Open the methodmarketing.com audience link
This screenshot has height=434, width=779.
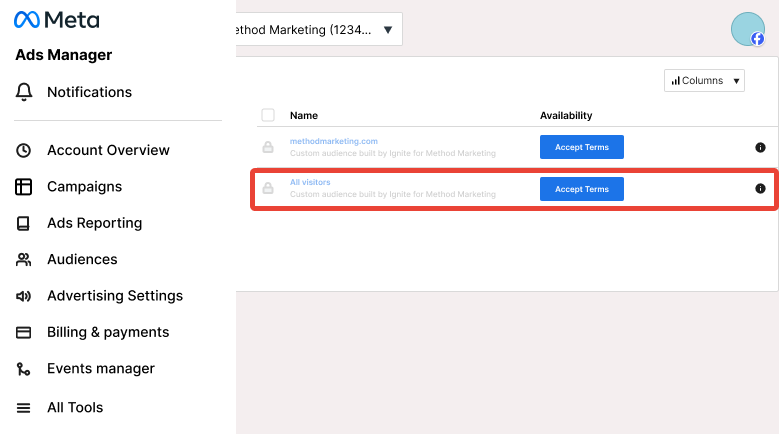coord(334,141)
